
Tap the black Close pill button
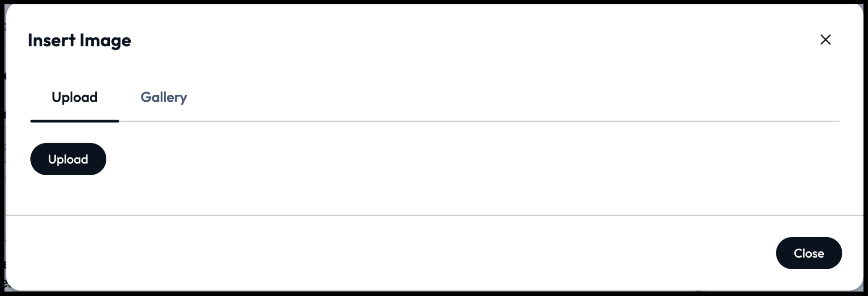[x=809, y=253]
